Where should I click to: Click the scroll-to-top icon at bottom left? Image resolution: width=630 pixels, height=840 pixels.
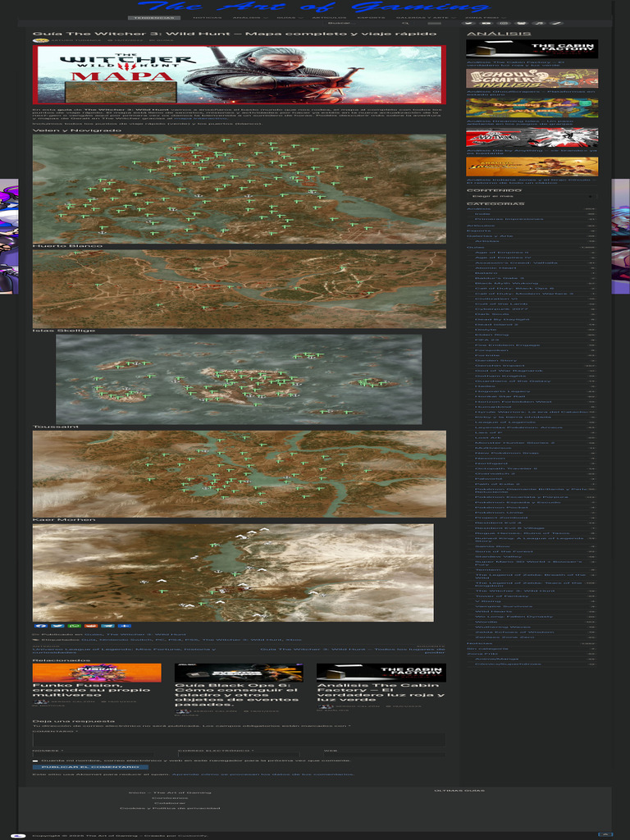[x=19, y=834]
